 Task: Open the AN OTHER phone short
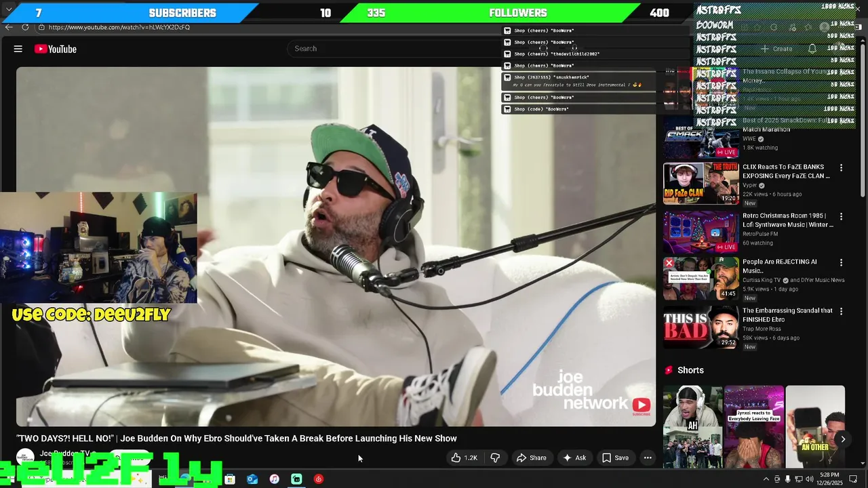tap(815, 426)
